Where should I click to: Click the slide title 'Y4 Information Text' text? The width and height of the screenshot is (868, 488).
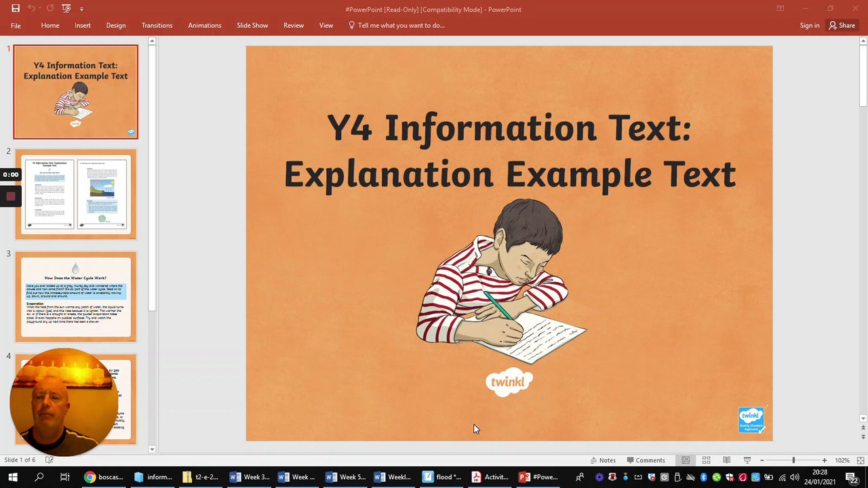pyautogui.click(x=509, y=127)
